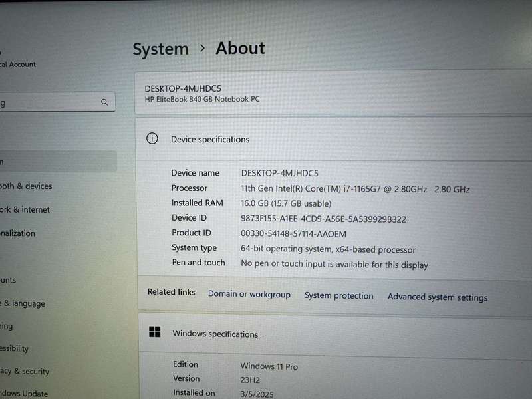Image resolution: width=532 pixels, height=399 pixels.
Task: Click the Related links label
Action: coord(172,292)
